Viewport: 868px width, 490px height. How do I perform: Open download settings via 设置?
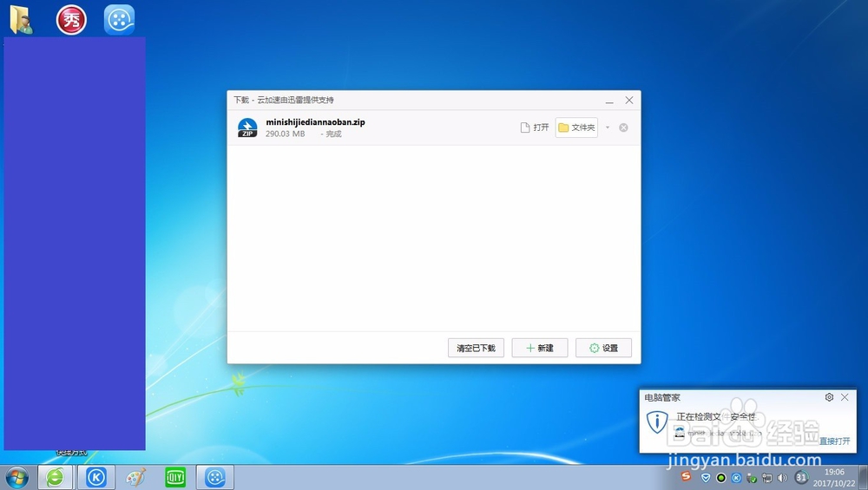coord(603,348)
